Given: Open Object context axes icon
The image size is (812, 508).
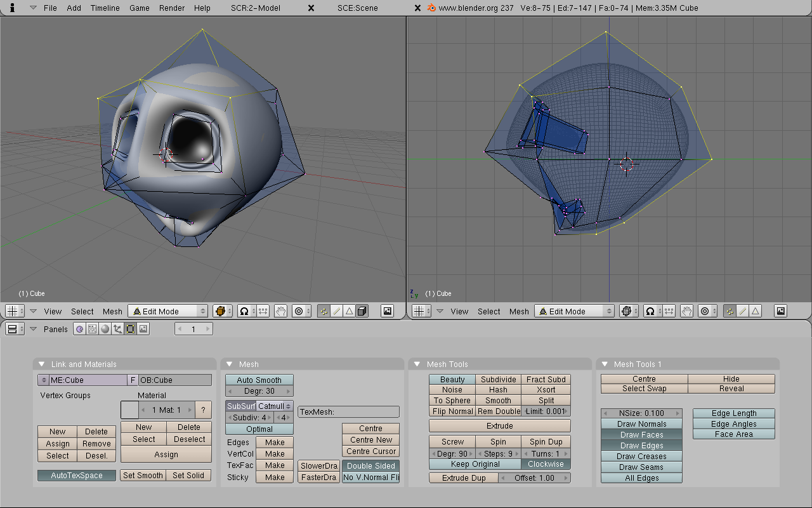Looking at the screenshot, I should 117,329.
